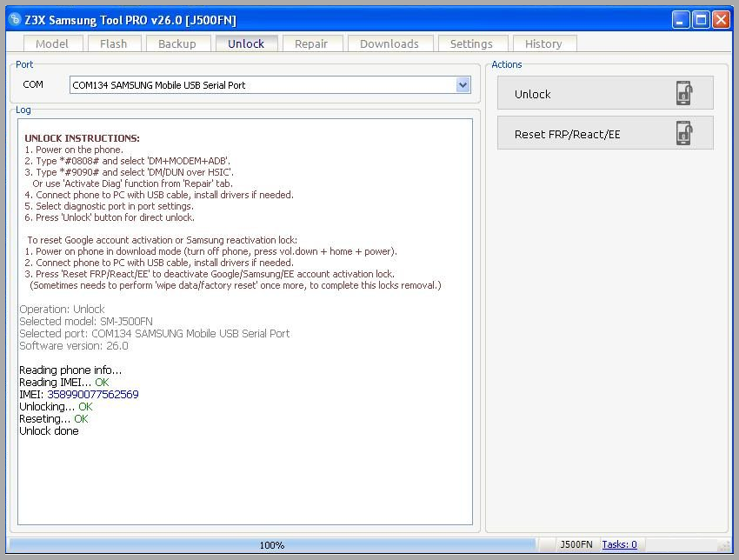Click the 'Unlock done' log line
Screen dimensions: 739x560
point(49,430)
